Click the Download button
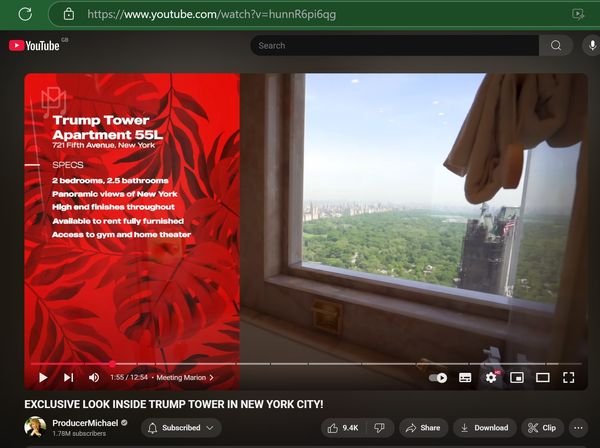 click(x=484, y=428)
